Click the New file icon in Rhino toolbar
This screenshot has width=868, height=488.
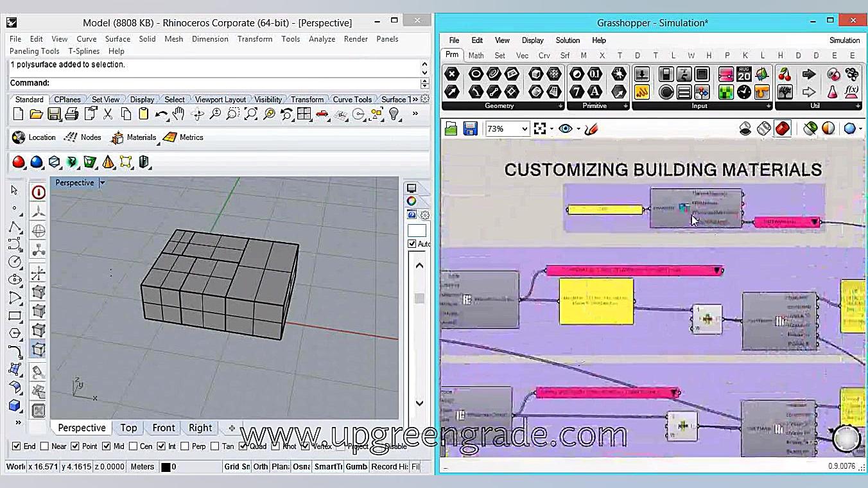pos(18,114)
